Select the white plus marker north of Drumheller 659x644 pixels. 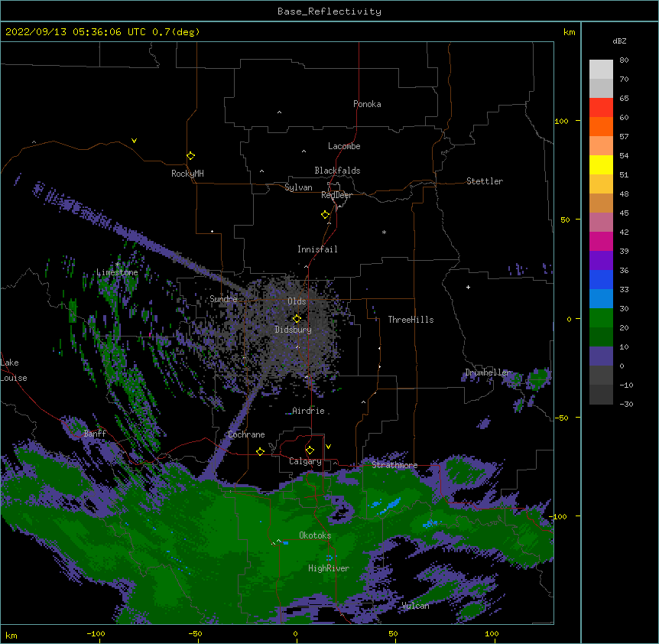pos(468,287)
